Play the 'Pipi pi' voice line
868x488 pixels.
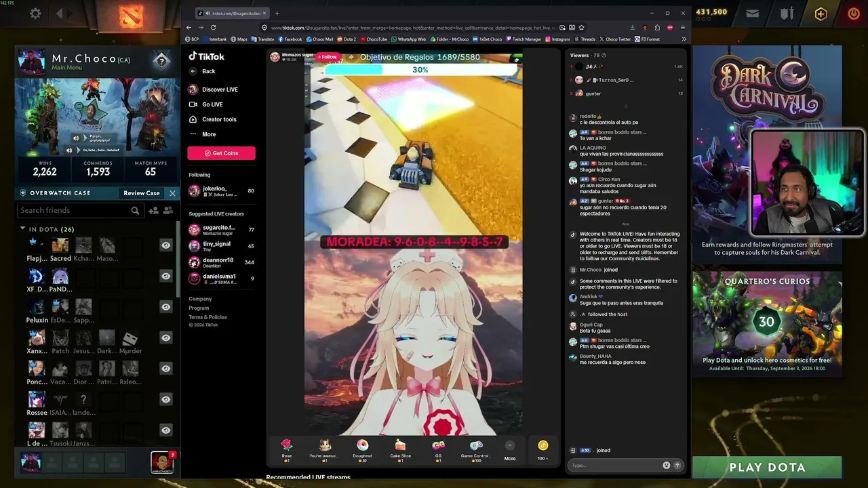(x=77, y=138)
